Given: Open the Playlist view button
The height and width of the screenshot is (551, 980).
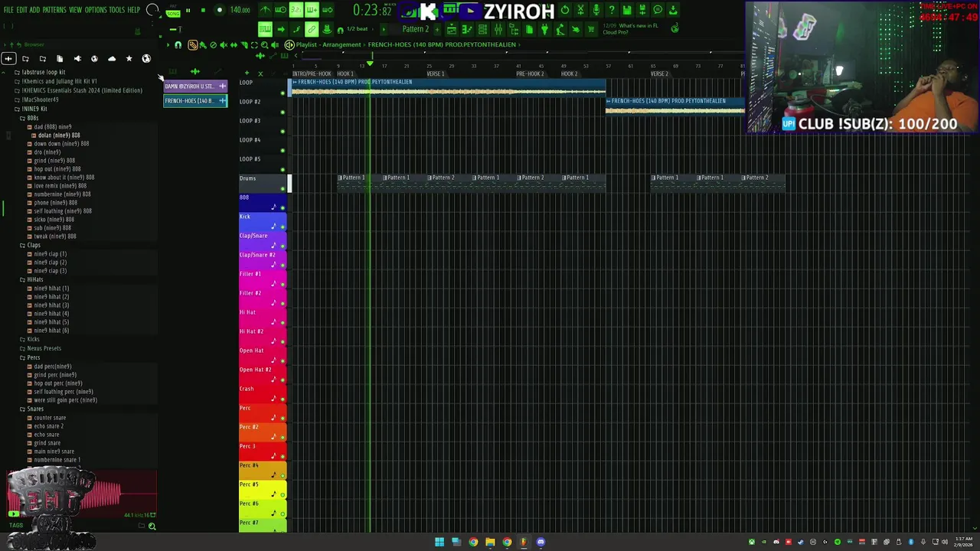Looking at the screenshot, I should pos(451,29).
